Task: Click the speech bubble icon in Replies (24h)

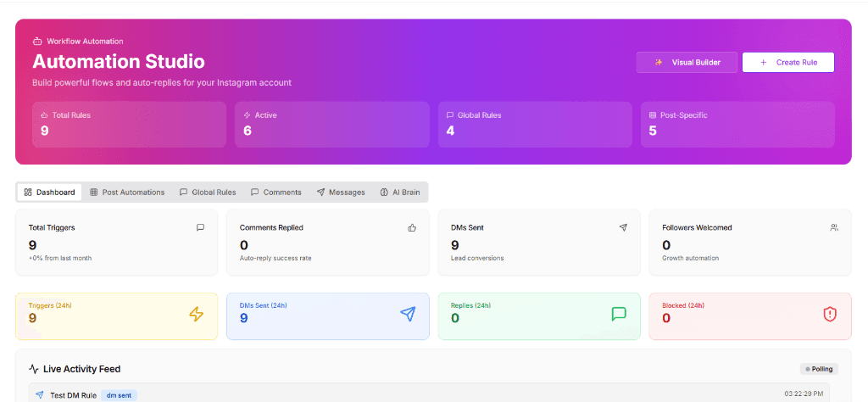Action: point(619,314)
